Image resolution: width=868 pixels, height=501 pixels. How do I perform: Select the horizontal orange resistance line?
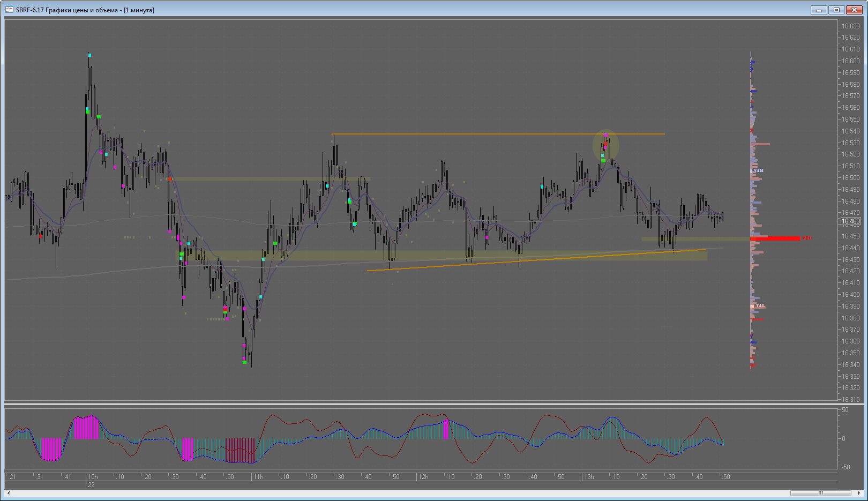(x=498, y=134)
